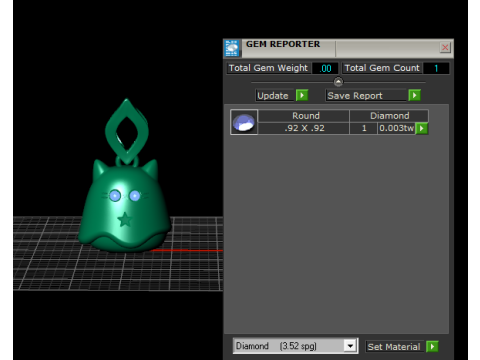This screenshot has width=480, height=360.
Task: Click the Total Gem Weight value field
Action: point(325,68)
